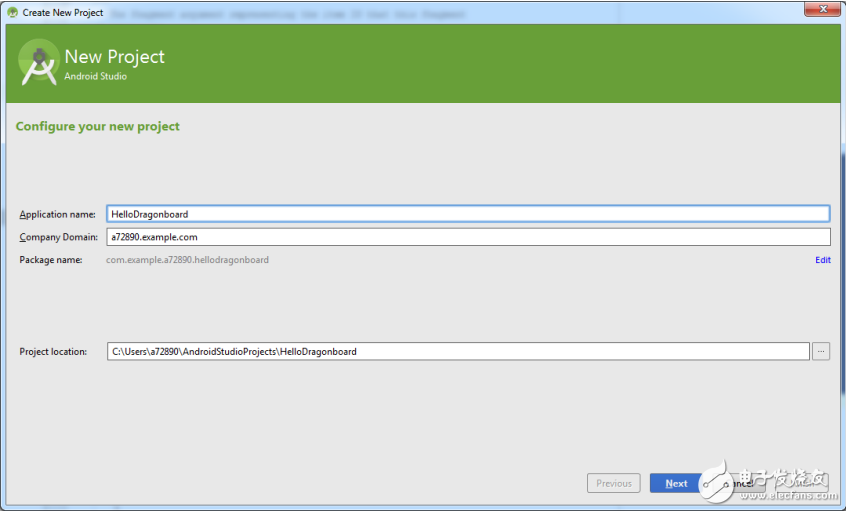Click the Android Studio logo in the green header
Screen dimensions: 846x512
click(x=38, y=63)
